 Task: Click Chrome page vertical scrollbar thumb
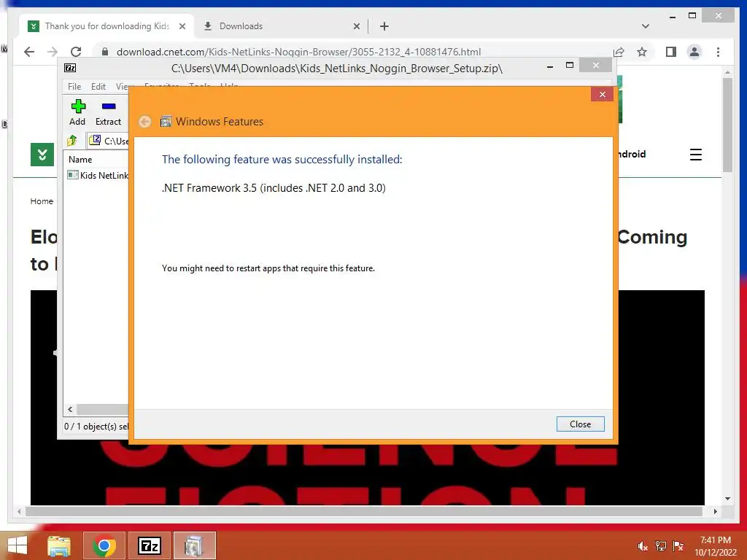(727, 125)
